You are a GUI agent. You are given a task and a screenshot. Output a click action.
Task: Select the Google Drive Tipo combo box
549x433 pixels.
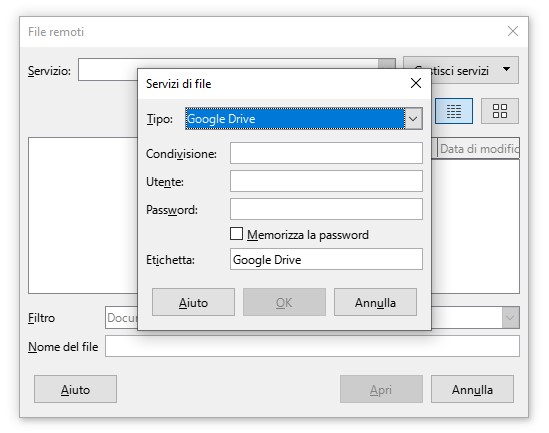click(304, 119)
